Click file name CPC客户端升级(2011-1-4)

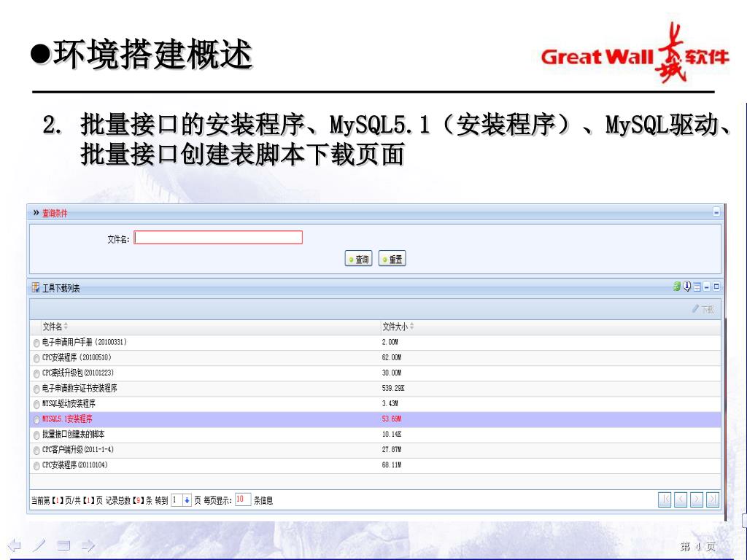tap(78, 449)
